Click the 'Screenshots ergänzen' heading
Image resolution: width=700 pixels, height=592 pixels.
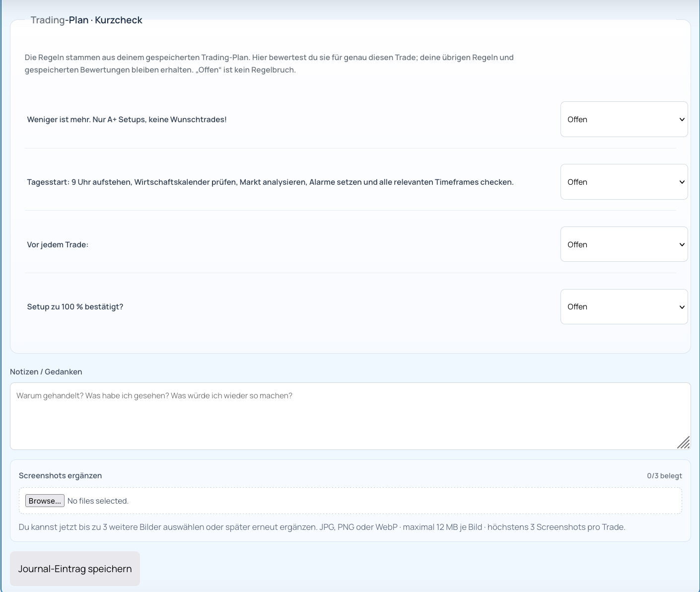click(x=60, y=475)
